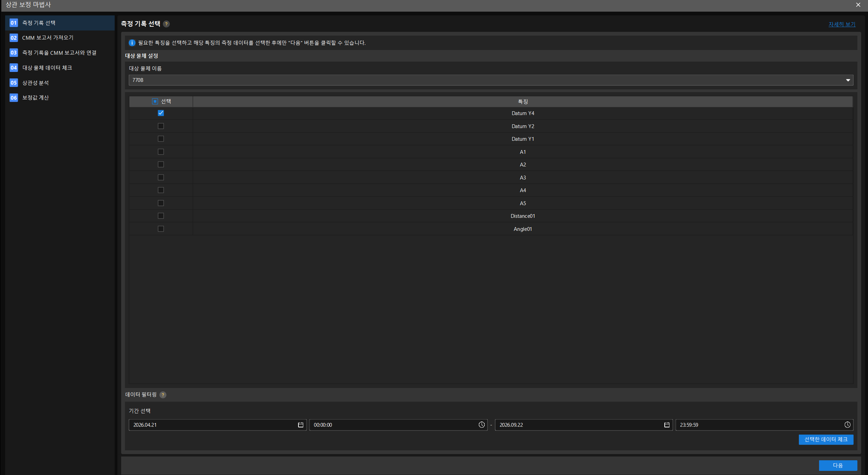868x475 pixels.
Task: Click the end time field 23:59:59
Action: [764, 425]
